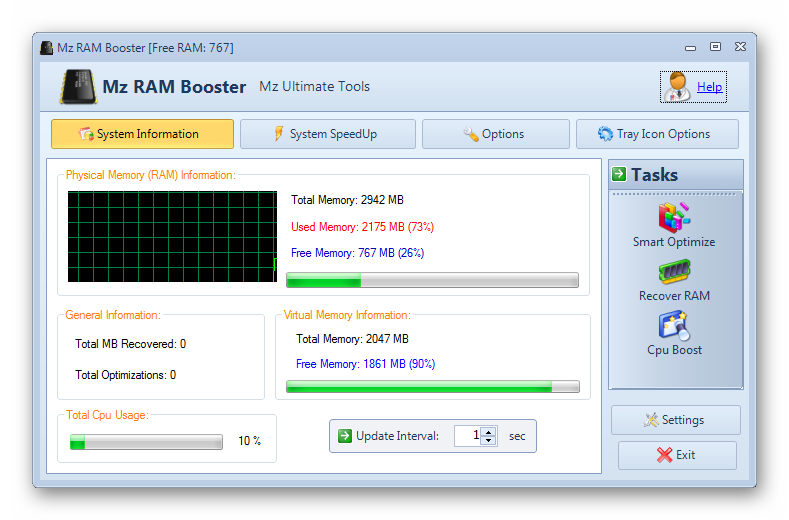This screenshot has width=789, height=520.
Task: Click the Mz Ultimate Tools subtitle text
Action: 314,87
